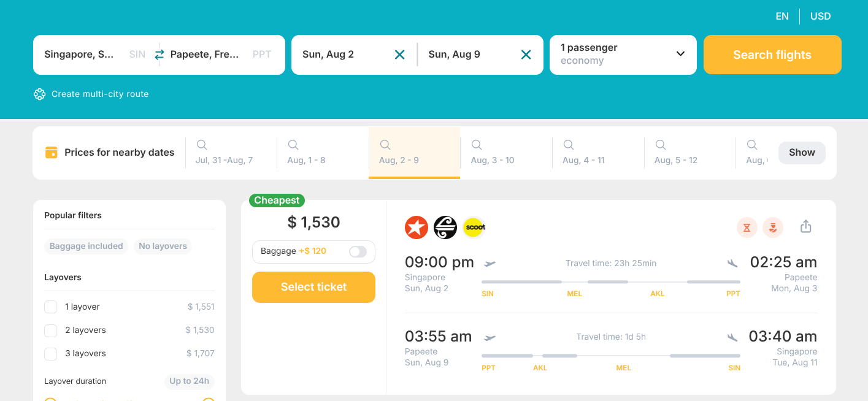Screen dimensions: 868x401
Task: Open the EN language selector
Action: pos(782,17)
